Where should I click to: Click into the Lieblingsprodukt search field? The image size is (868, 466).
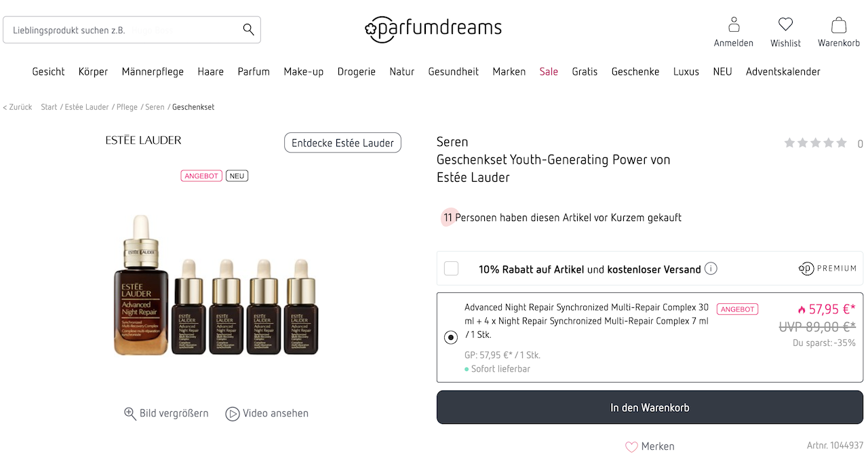click(122, 30)
